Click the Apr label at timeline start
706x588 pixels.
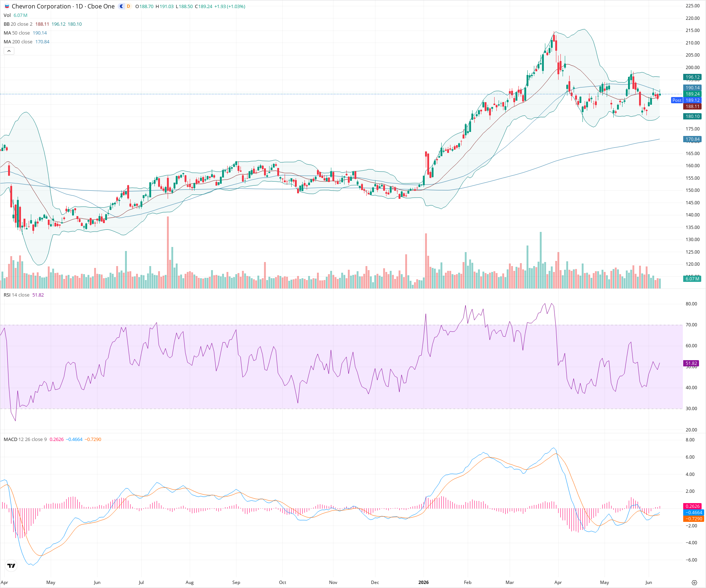[x=4, y=582]
